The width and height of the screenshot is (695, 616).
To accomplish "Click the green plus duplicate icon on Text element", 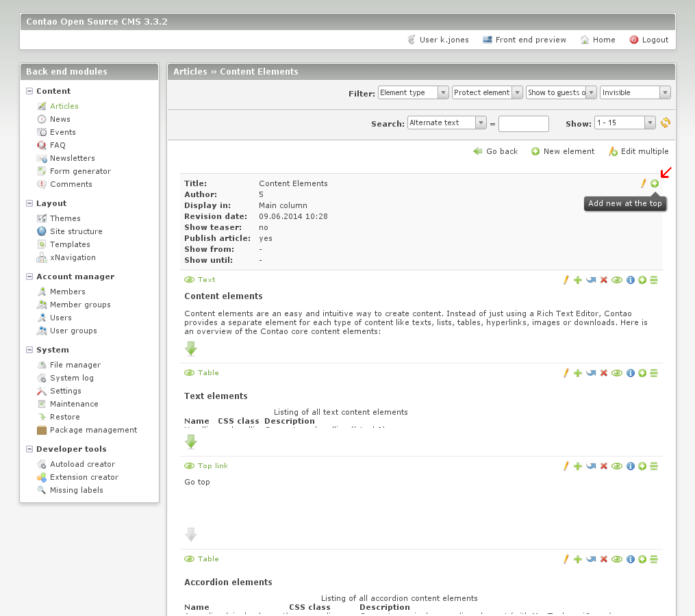I will click(578, 280).
